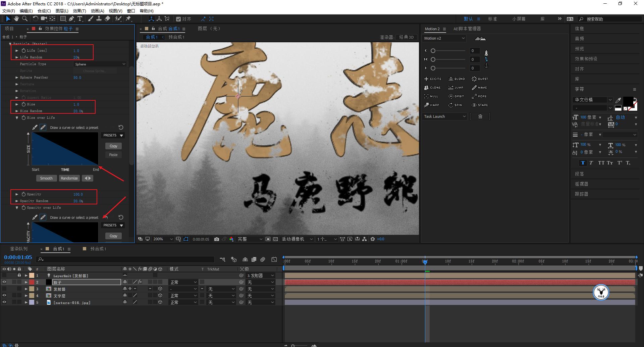This screenshot has height=347, width=644.
Task: Select the Pen tool in the toolbar
Action: click(71, 18)
